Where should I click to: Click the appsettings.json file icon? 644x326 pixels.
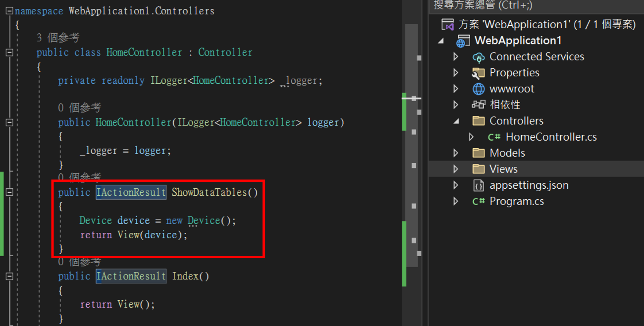478,185
